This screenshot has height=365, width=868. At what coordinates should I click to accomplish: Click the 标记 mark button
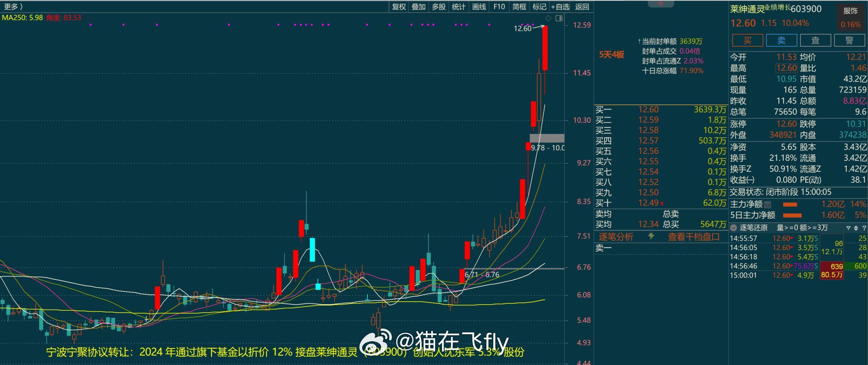pos(539,7)
